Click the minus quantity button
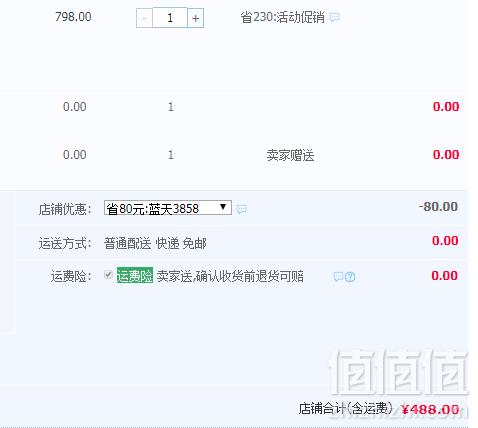Screen dimensions: 478x428 tap(144, 18)
